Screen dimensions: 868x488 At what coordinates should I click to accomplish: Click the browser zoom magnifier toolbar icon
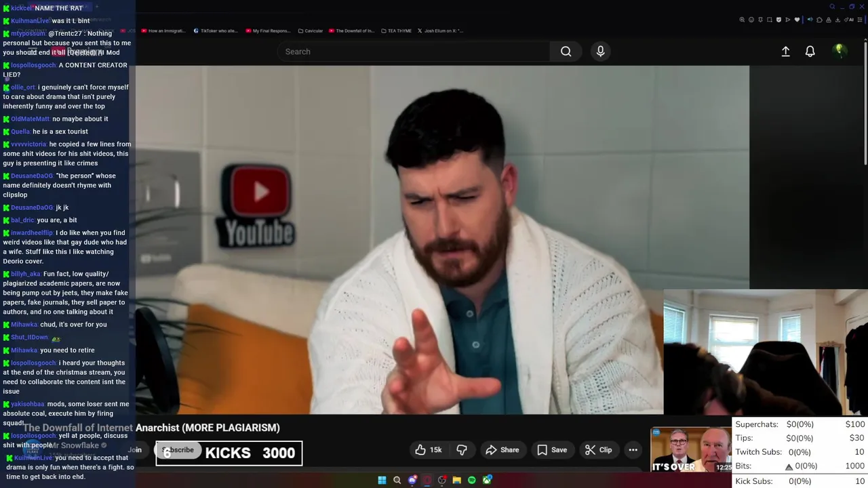tap(742, 20)
